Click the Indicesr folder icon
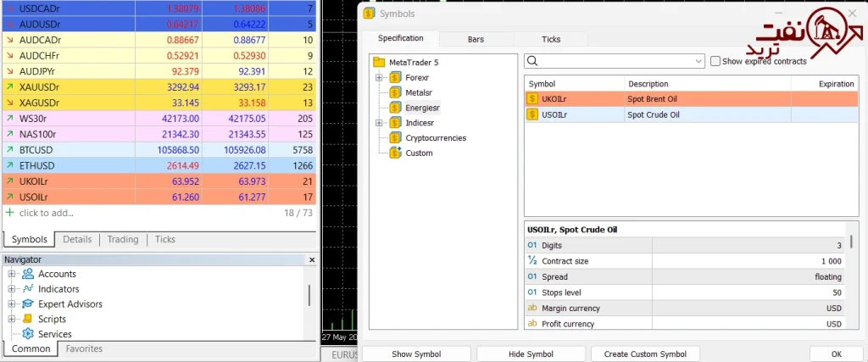868x362 pixels. coord(395,122)
